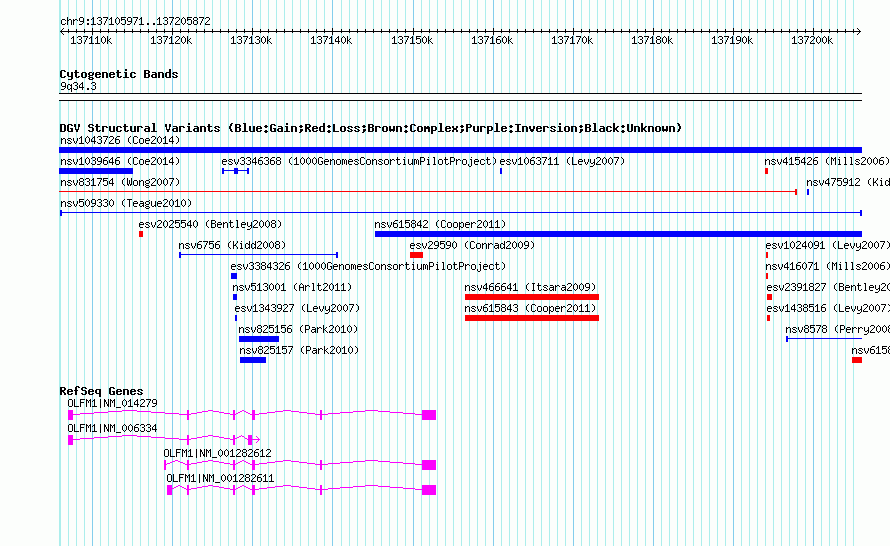Select variant label nsv416071 (Mills2006)

pyautogui.click(x=827, y=266)
